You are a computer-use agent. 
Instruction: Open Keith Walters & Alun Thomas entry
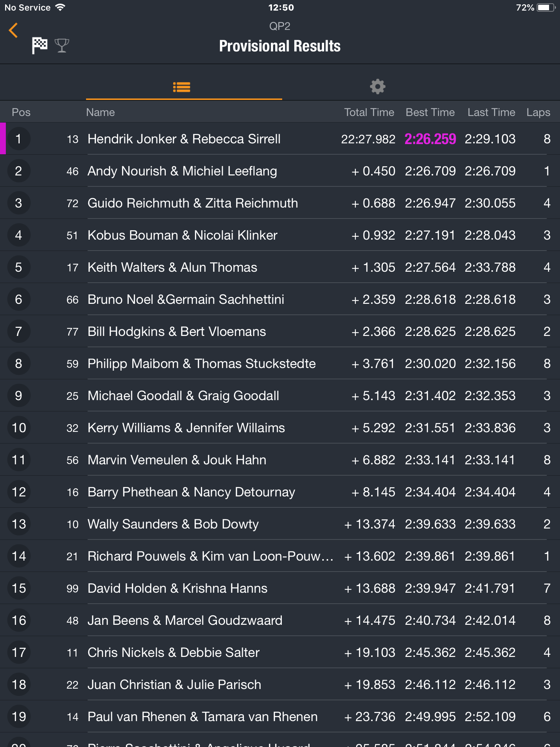(280, 267)
